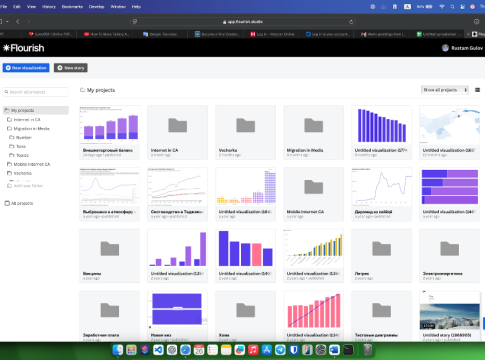Viewport: 485px width, 360px height.
Task: Open the Topics subfolder in sidebar
Action: click(x=19, y=155)
